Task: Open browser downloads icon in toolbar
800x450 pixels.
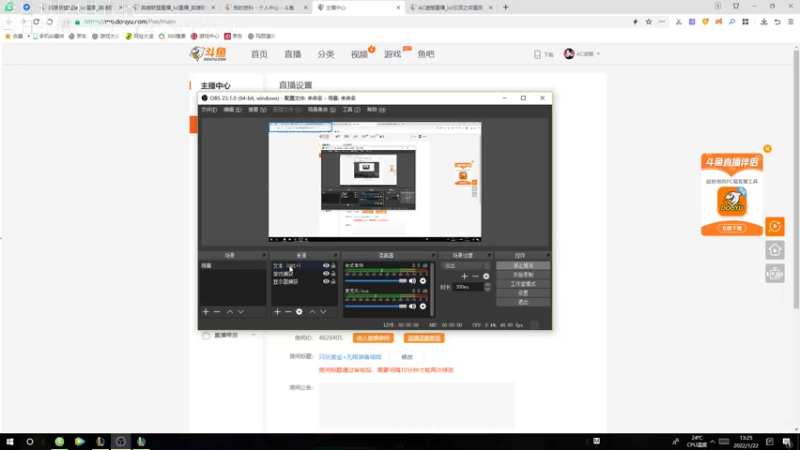Action: [x=764, y=22]
